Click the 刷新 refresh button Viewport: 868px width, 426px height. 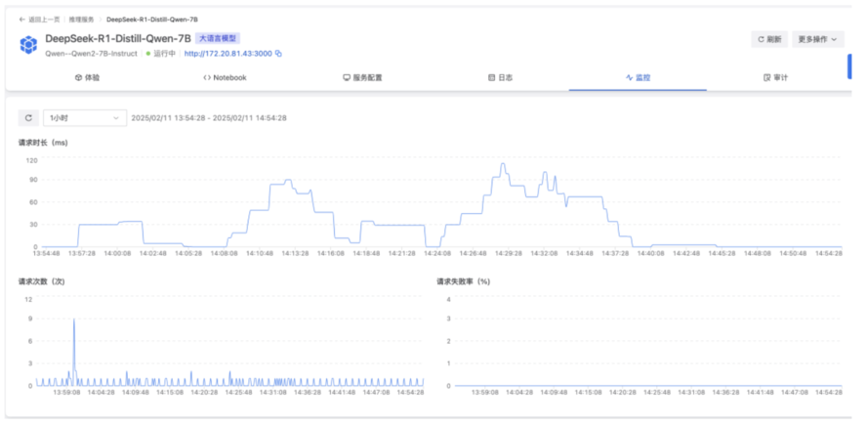(x=769, y=39)
